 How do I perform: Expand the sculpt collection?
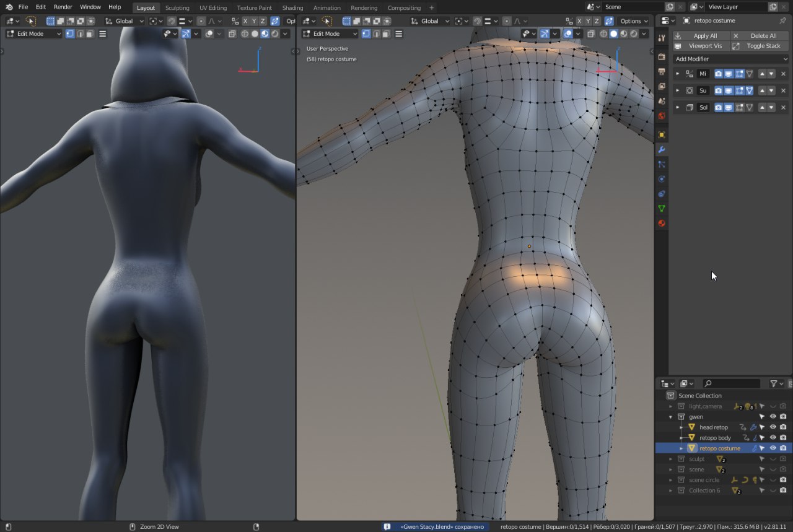coord(670,459)
